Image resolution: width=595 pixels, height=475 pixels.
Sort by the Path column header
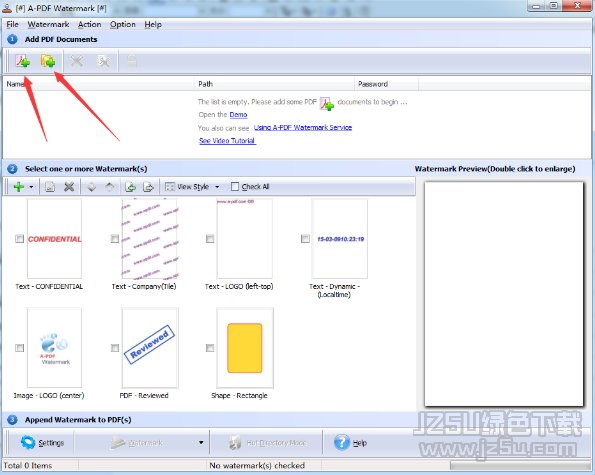click(275, 84)
